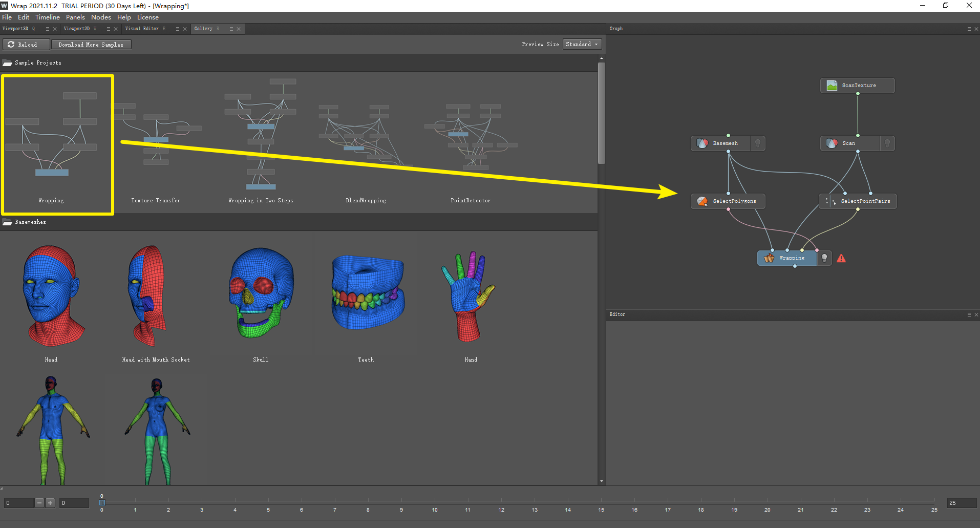Click the Scan node geometry icon
The width and height of the screenshot is (980, 528).
(x=832, y=143)
